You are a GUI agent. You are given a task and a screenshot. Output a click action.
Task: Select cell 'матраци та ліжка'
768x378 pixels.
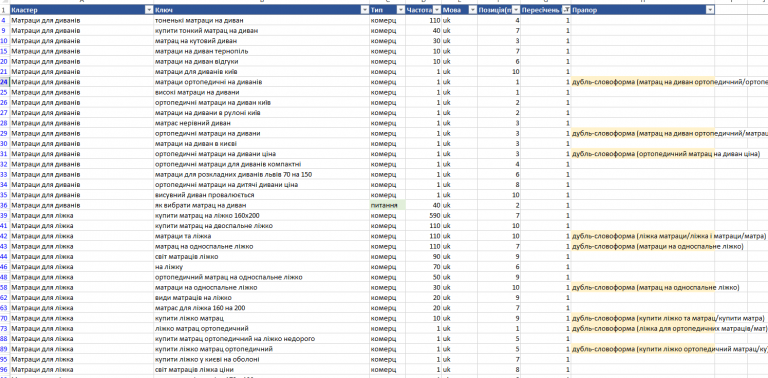(x=261, y=236)
